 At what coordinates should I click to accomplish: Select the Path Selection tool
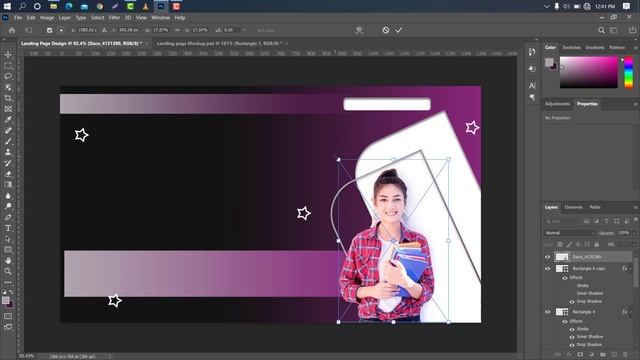[x=8, y=239]
